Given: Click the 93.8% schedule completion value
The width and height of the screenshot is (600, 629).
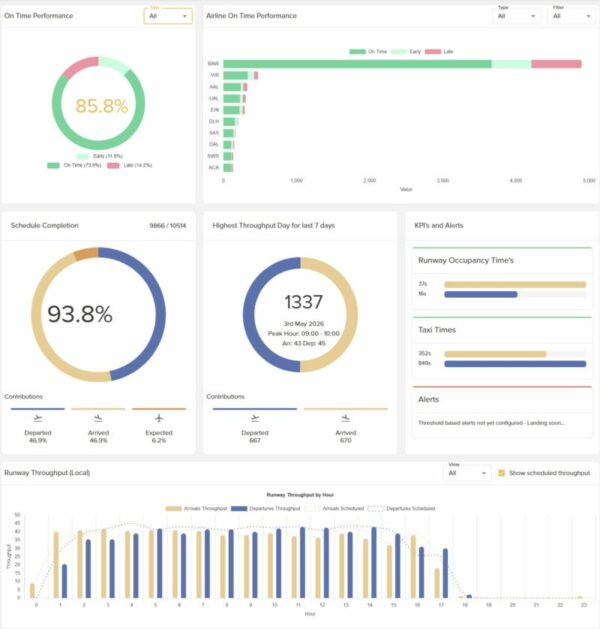Looking at the screenshot, I should click(80, 314).
